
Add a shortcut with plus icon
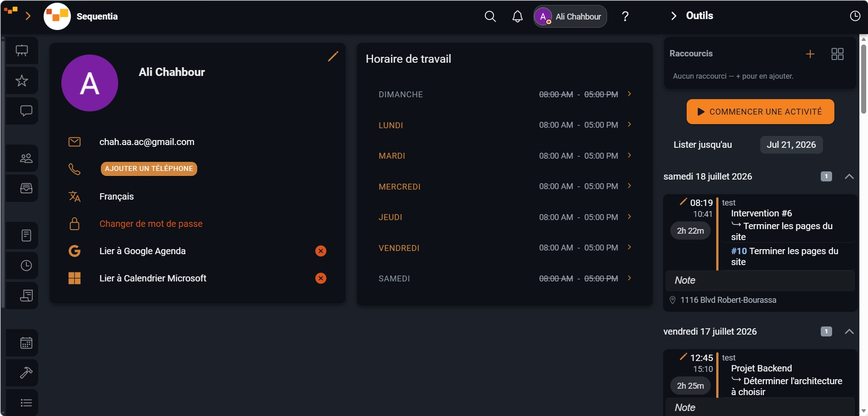pos(810,54)
